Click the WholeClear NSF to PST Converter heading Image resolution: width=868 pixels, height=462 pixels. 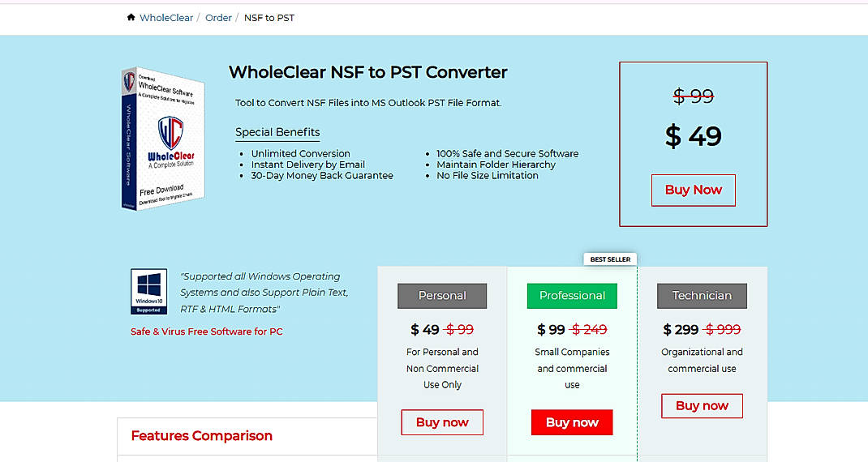[x=368, y=72]
